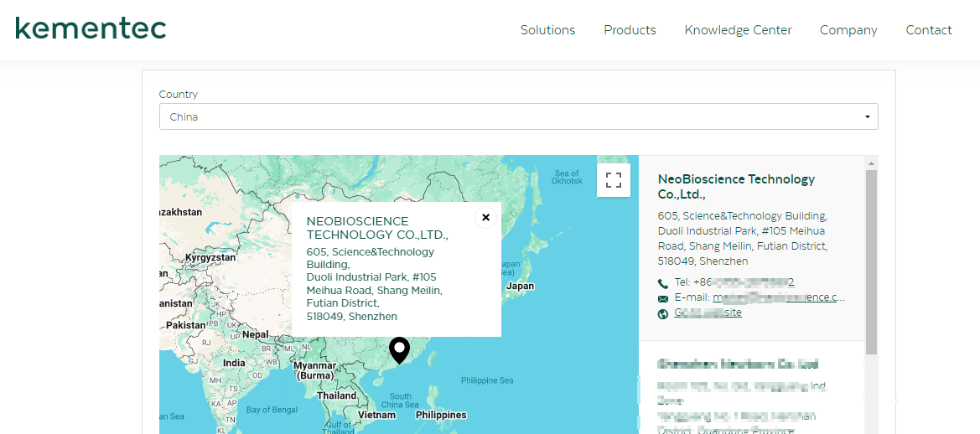This screenshot has height=434, width=980.
Task: Click the Myanmar (Burma) label on map
Action: coord(315,370)
